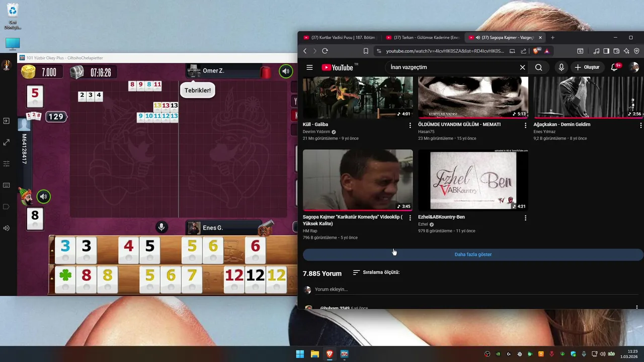The image size is (644, 362).
Task: Click the cannon icon beside Enes G.
Action: [265, 228]
